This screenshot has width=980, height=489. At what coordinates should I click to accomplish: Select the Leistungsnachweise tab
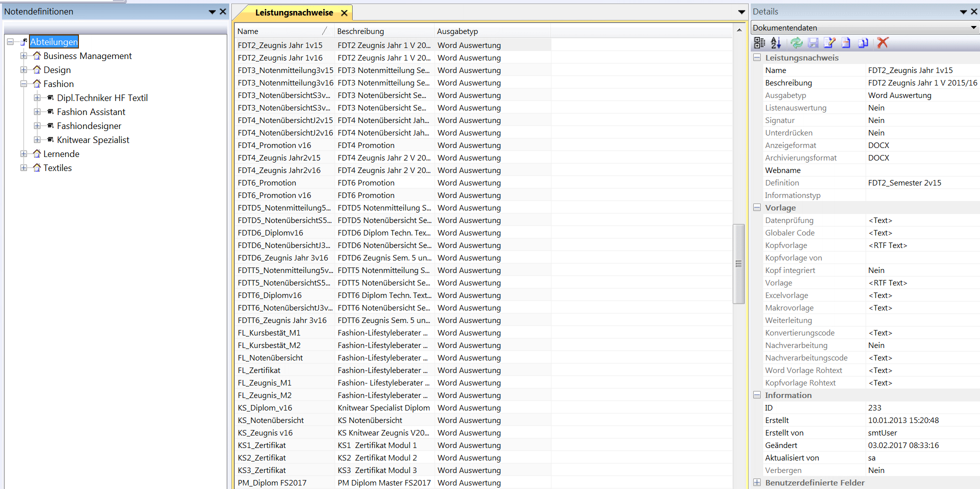coord(294,12)
